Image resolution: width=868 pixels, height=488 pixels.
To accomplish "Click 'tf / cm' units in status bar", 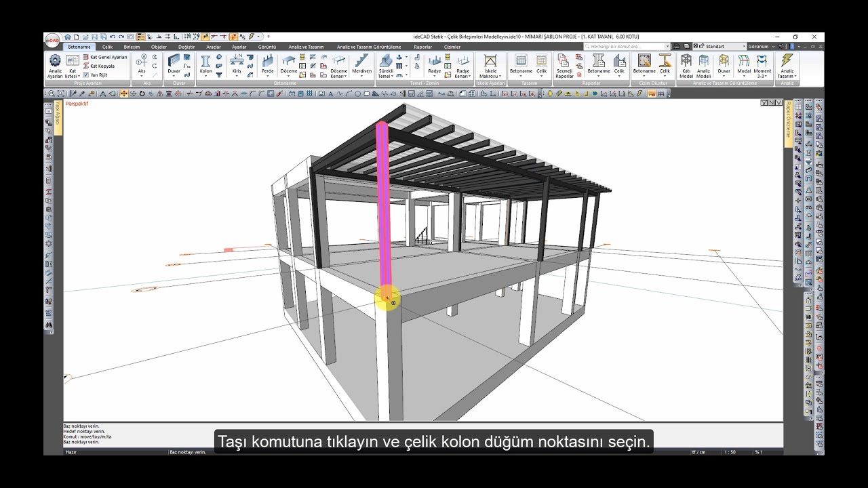I will (699, 452).
